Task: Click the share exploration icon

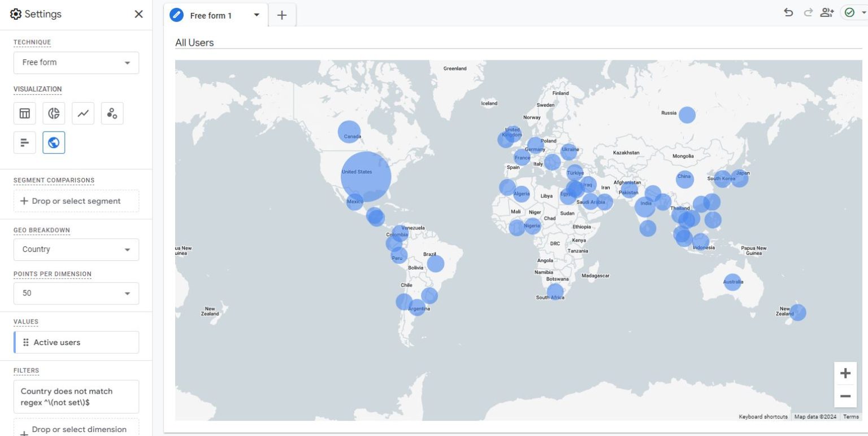Action: (x=827, y=13)
